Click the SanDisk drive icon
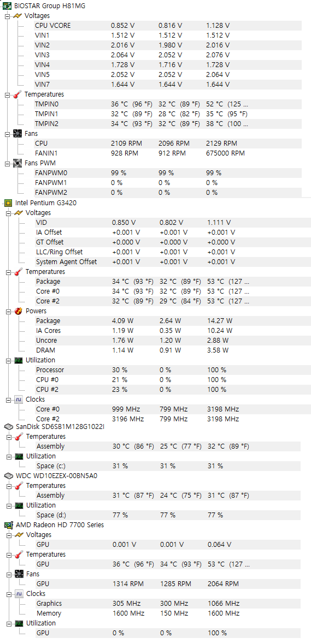The height and width of the screenshot is (644, 311). (x=8, y=427)
